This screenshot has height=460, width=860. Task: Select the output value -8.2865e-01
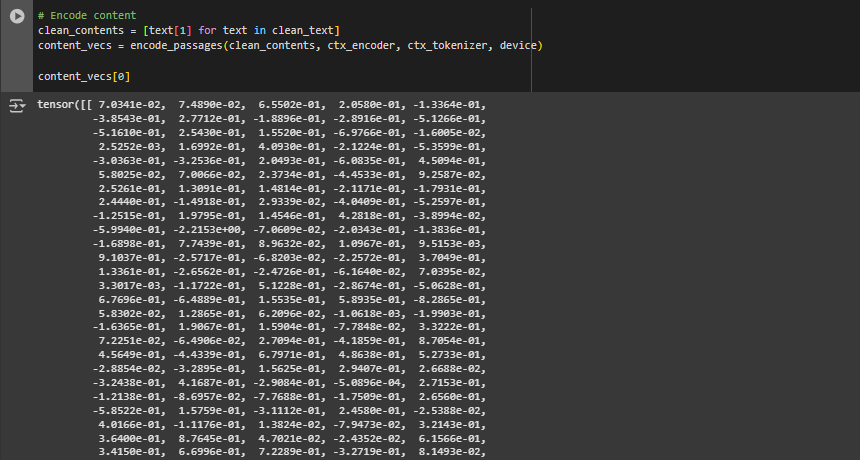click(449, 299)
